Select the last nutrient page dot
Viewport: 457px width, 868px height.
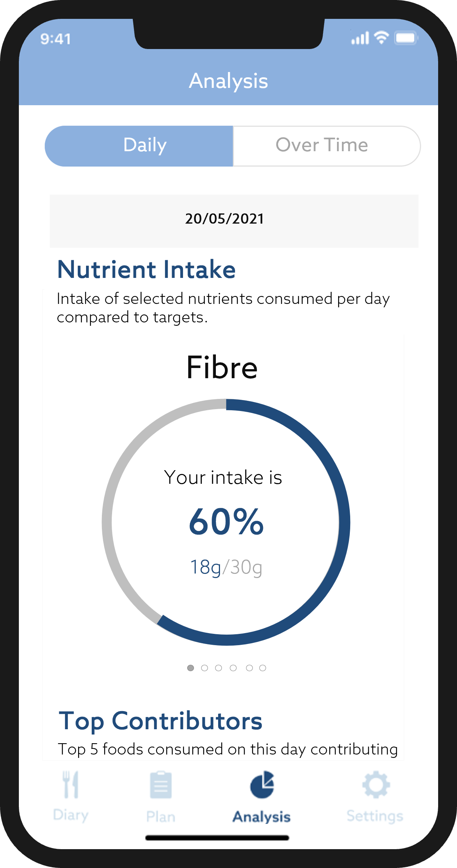coord(263,668)
